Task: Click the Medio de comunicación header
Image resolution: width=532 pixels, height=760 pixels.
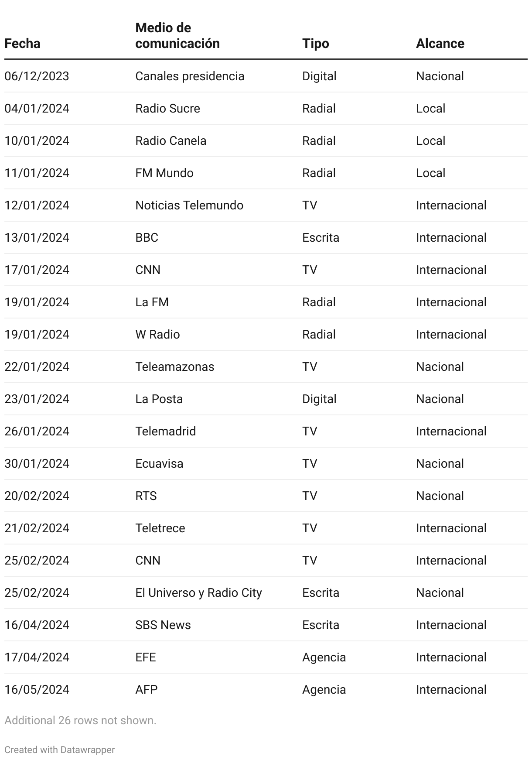Action: pos(177,36)
